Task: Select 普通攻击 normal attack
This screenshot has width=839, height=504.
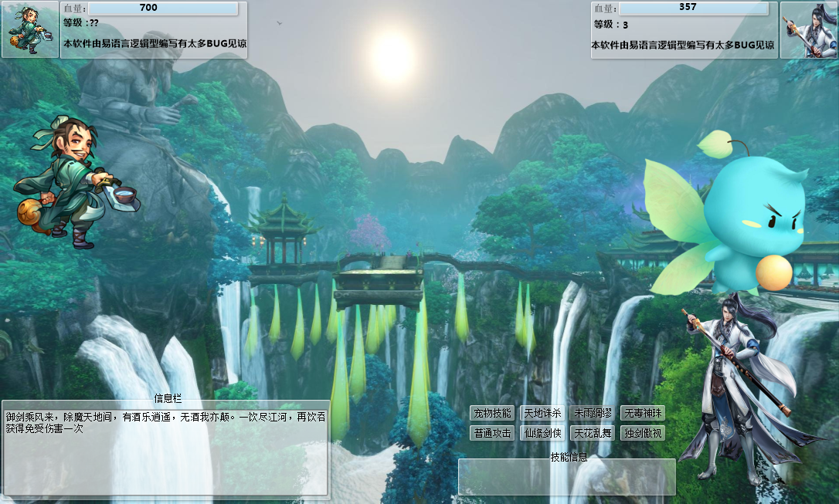Action: 492,433
